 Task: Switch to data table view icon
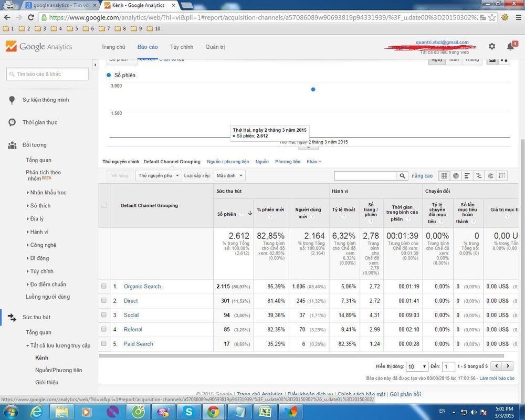point(444,175)
